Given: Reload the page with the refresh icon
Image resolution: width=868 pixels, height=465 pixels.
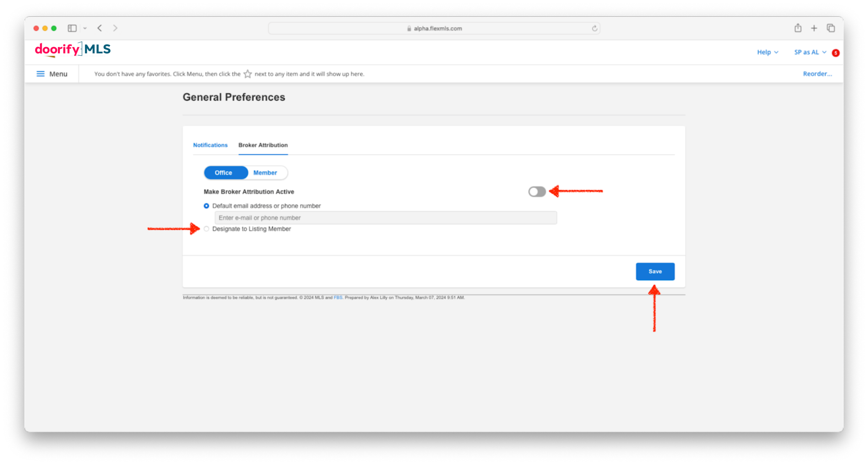Looking at the screenshot, I should coord(595,29).
